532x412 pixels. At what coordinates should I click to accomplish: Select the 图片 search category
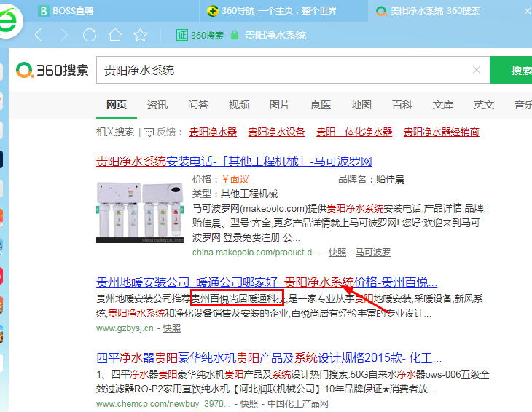pos(280,105)
